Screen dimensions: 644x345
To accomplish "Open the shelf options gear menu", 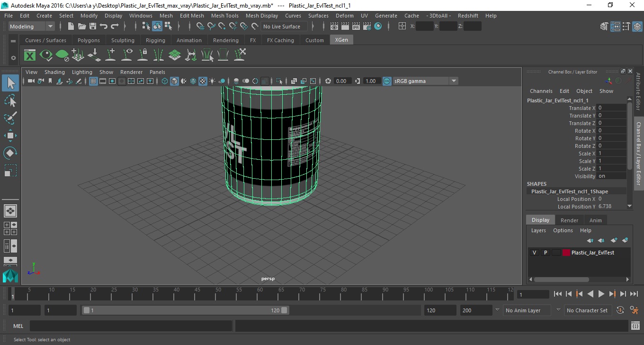I will (13, 57).
